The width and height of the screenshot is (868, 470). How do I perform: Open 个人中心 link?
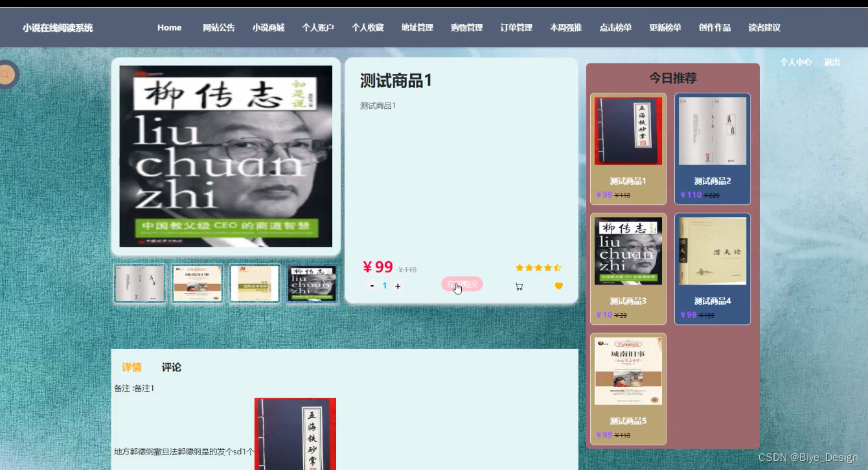coord(795,62)
